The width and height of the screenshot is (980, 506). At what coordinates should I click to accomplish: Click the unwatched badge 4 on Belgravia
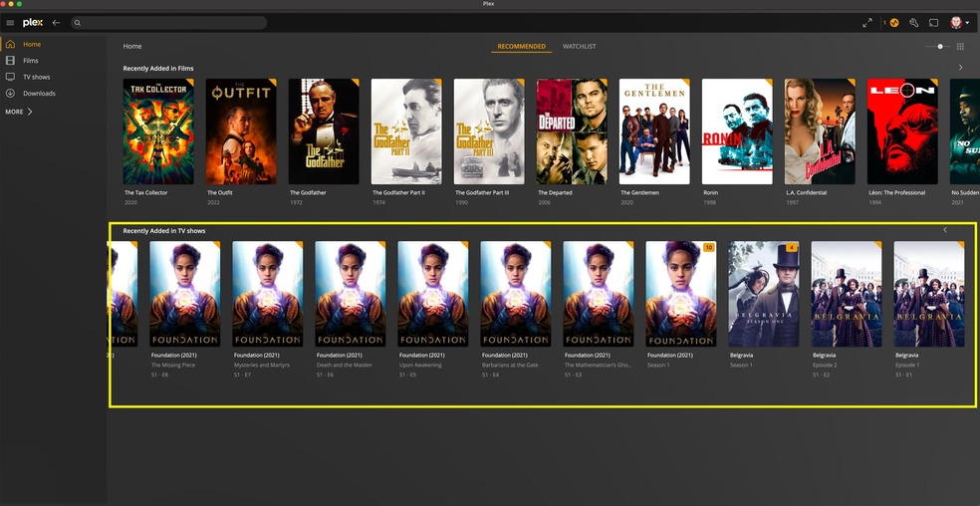pos(791,248)
